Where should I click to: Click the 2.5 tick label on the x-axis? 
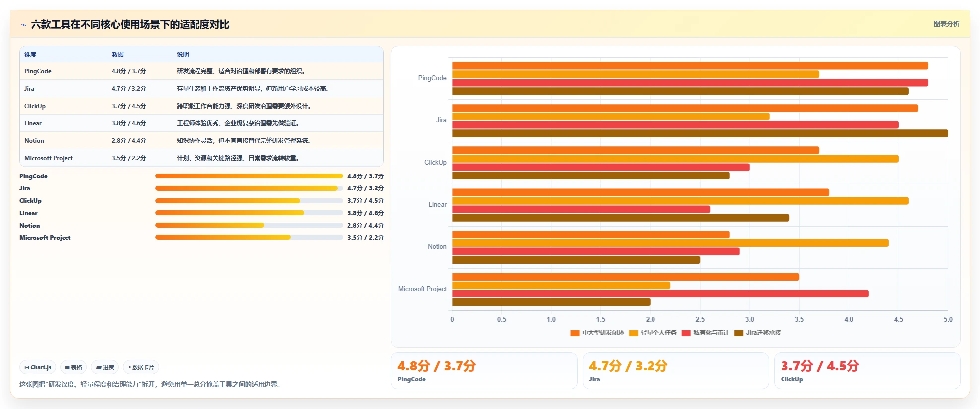(x=700, y=320)
